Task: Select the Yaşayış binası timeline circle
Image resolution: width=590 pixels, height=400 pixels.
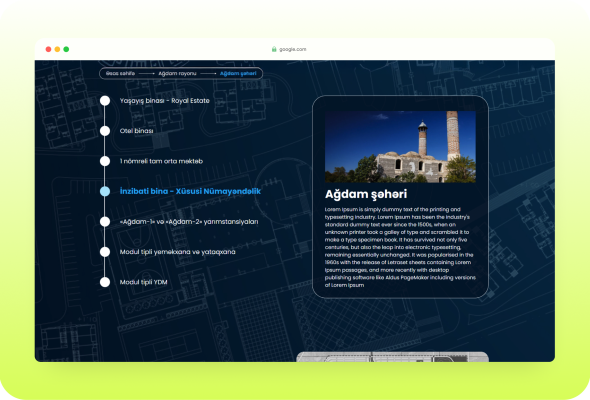Action: (x=105, y=101)
